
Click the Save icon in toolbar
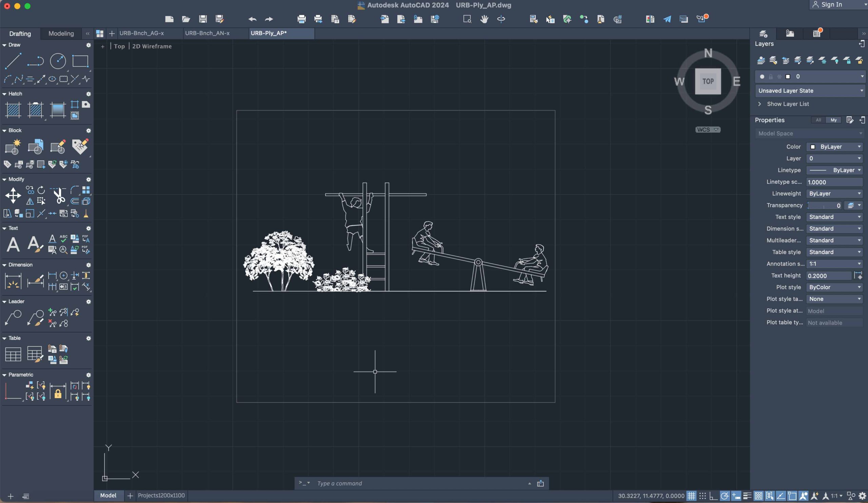[202, 19]
